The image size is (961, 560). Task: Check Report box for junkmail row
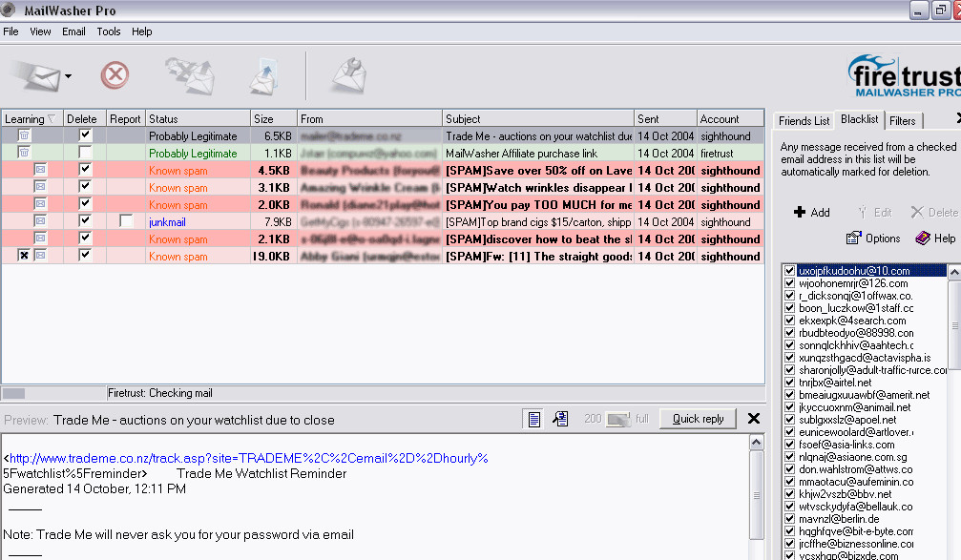(x=126, y=221)
